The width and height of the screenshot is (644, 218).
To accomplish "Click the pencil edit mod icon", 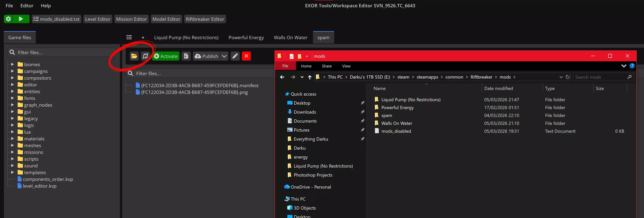I will click(x=235, y=56).
